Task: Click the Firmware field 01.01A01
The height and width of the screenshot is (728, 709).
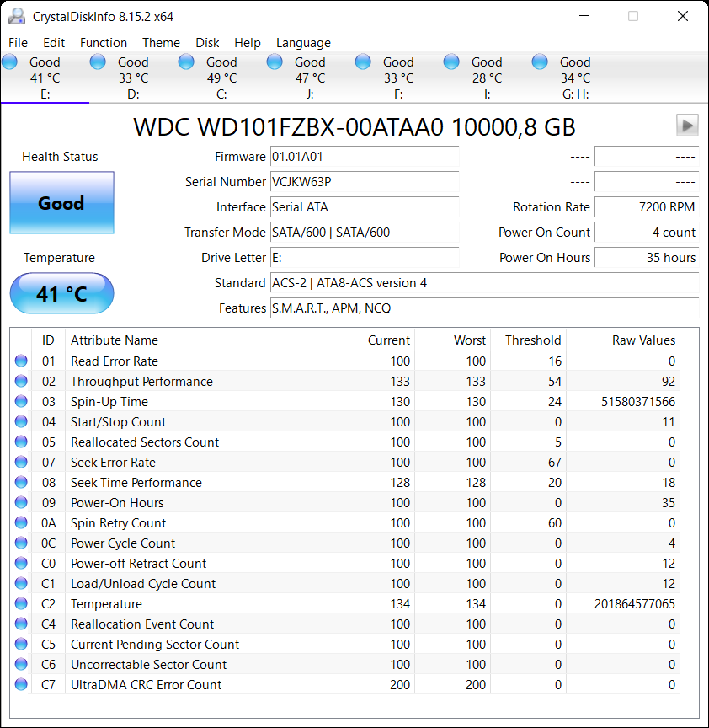Action: tap(365, 157)
